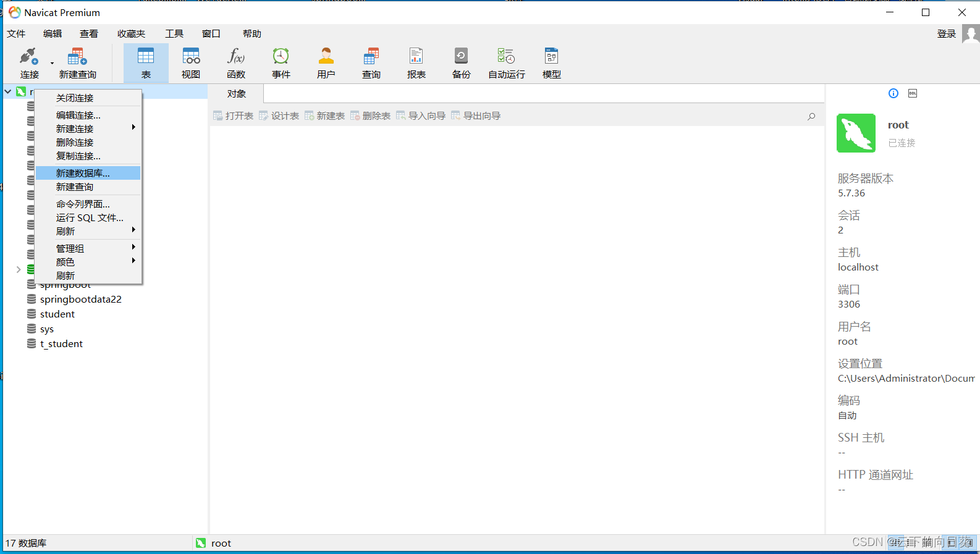Image resolution: width=980 pixels, height=554 pixels.
Task: Expand the green open database node
Action: click(19, 269)
